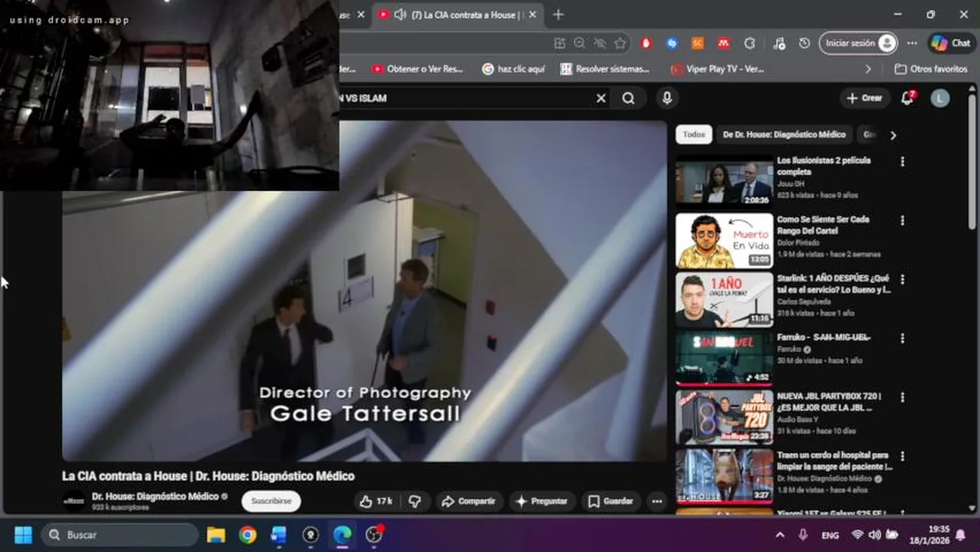Open Farruko S-AN-MIG-UEL thumbnail

coord(724,358)
